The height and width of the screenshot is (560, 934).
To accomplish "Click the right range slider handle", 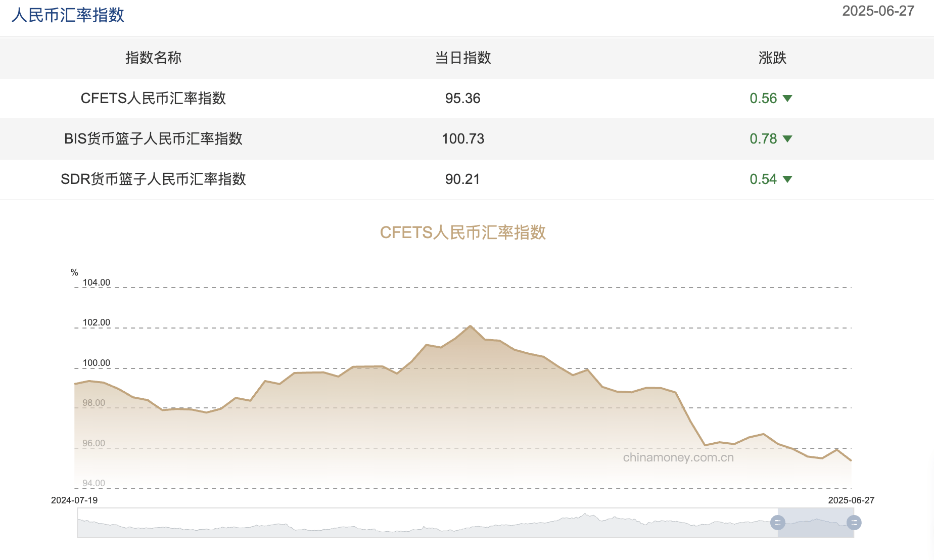I will click(x=854, y=523).
